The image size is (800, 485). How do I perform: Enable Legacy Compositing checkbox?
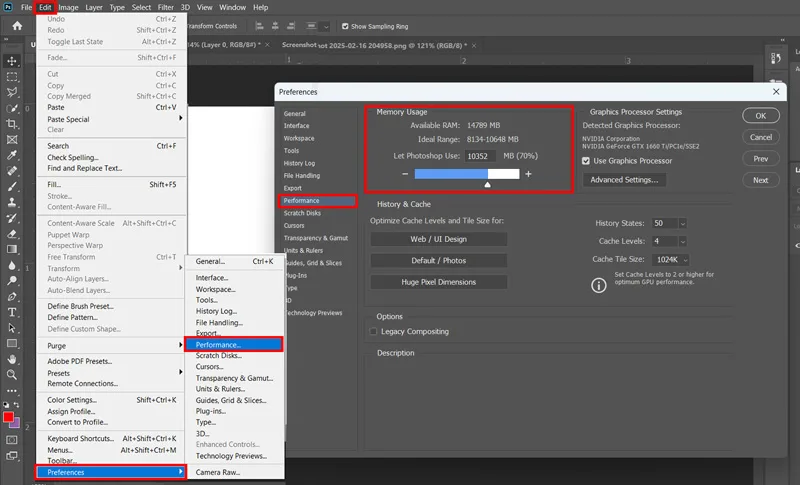pyautogui.click(x=373, y=331)
